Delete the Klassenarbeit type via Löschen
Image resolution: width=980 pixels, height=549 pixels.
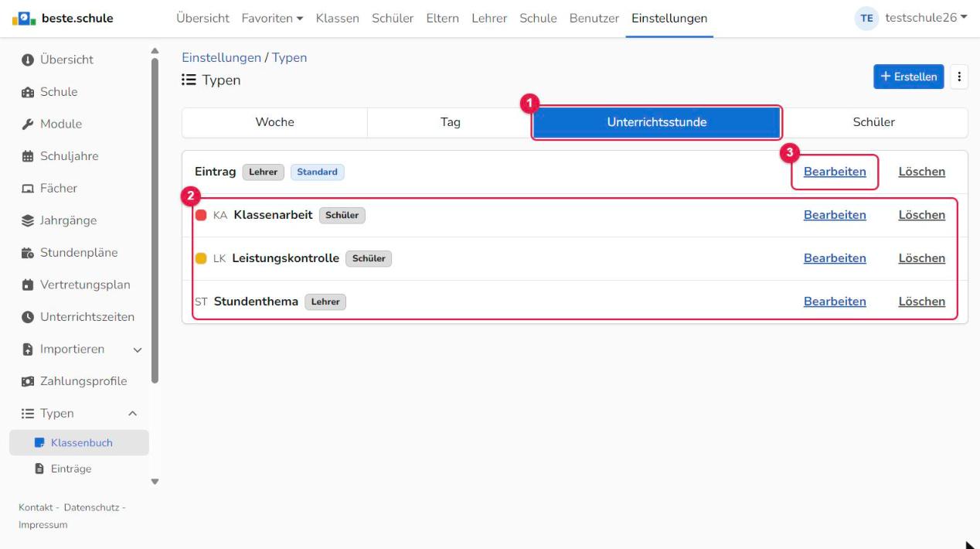pos(921,215)
